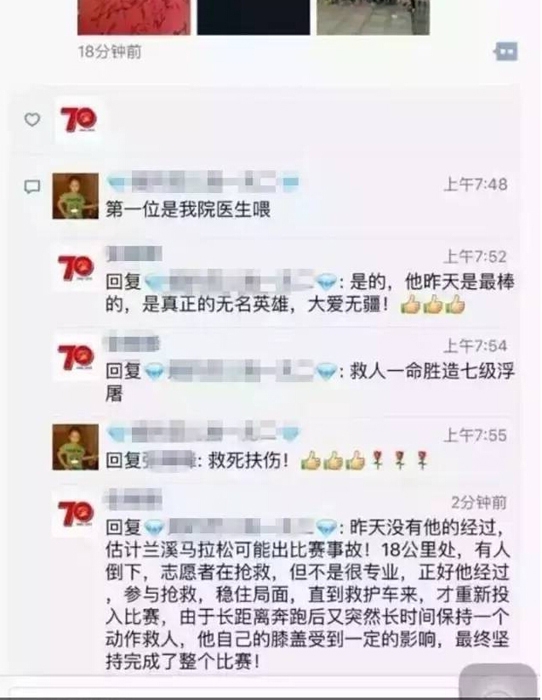
Task: Open child photo avatar at 上午7:48 comment
Action: [x=75, y=196]
